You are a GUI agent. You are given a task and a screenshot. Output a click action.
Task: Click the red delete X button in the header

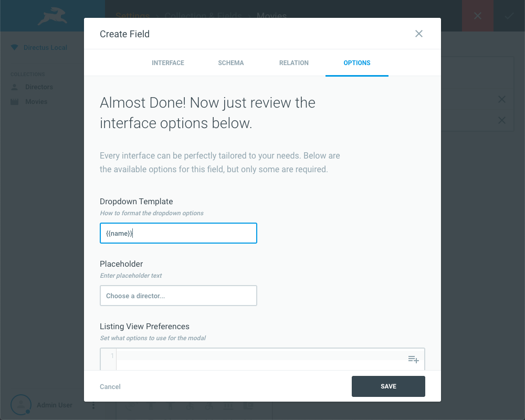click(x=477, y=16)
